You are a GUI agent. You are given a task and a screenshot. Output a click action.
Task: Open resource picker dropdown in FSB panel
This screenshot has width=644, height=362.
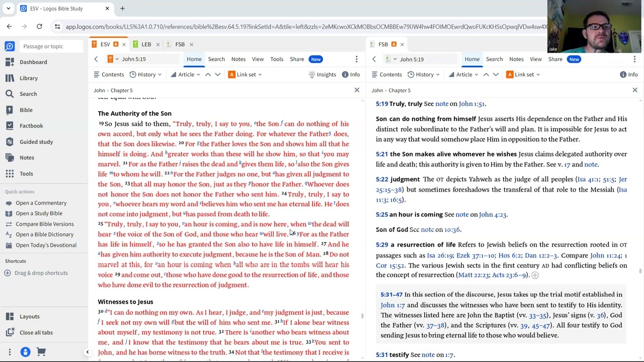[x=391, y=59]
